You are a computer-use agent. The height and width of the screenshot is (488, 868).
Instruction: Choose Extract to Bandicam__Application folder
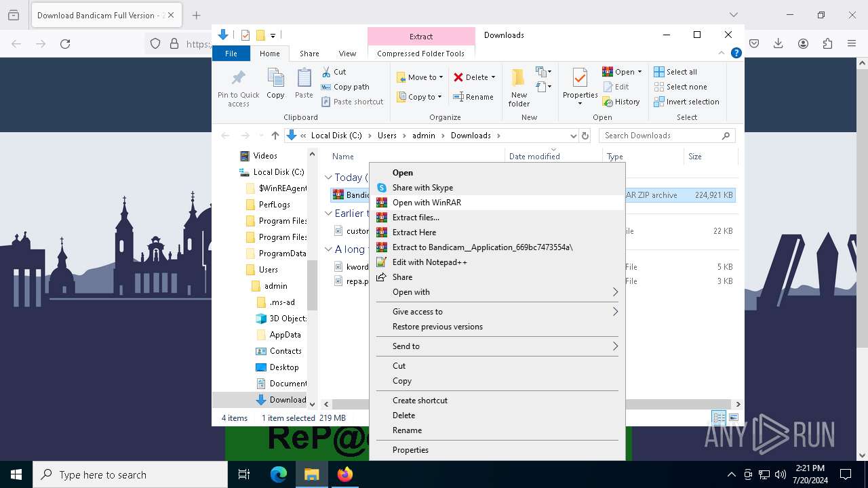click(498, 247)
